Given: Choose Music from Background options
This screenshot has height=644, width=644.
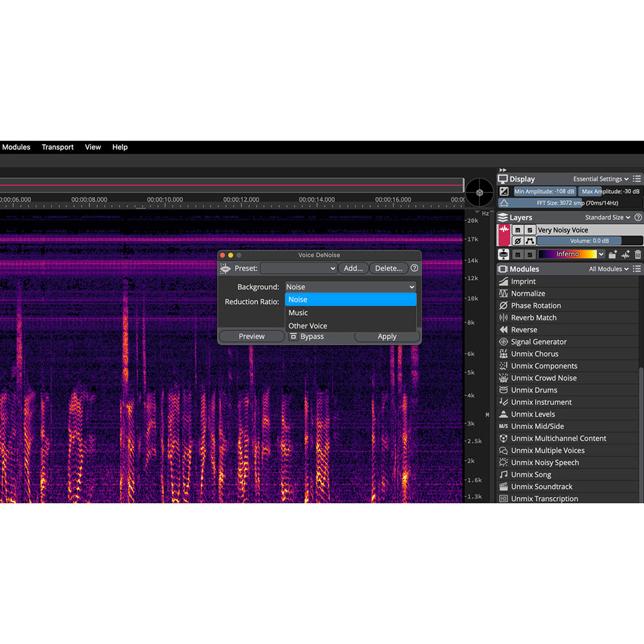Looking at the screenshot, I should point(298,312).
